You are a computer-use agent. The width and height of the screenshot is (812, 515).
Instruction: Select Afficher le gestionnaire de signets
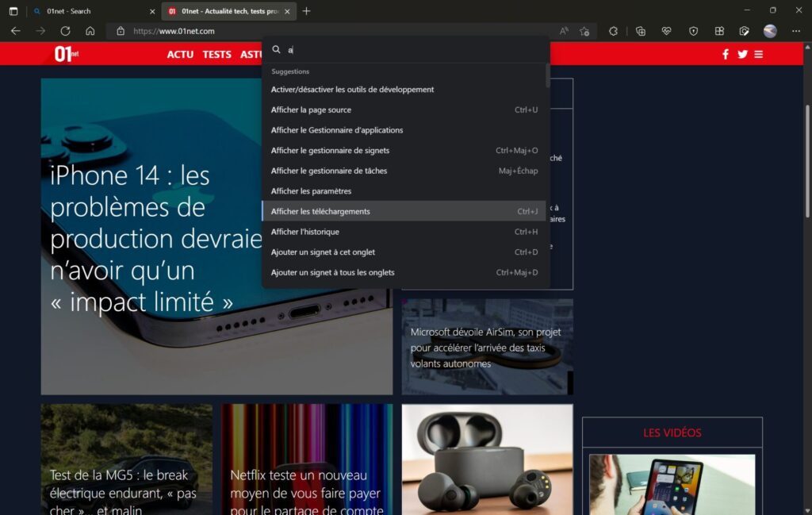click(404, 150)
